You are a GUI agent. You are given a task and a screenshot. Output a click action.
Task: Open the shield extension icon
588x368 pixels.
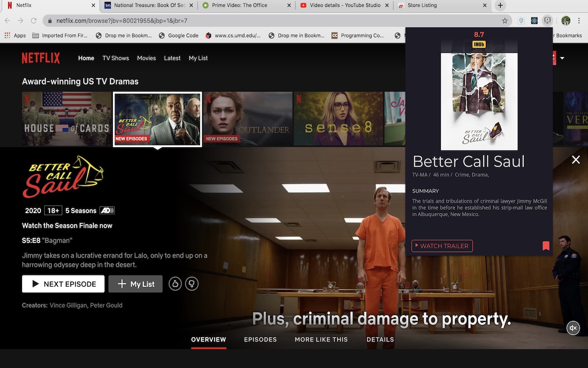pos(521,21)
